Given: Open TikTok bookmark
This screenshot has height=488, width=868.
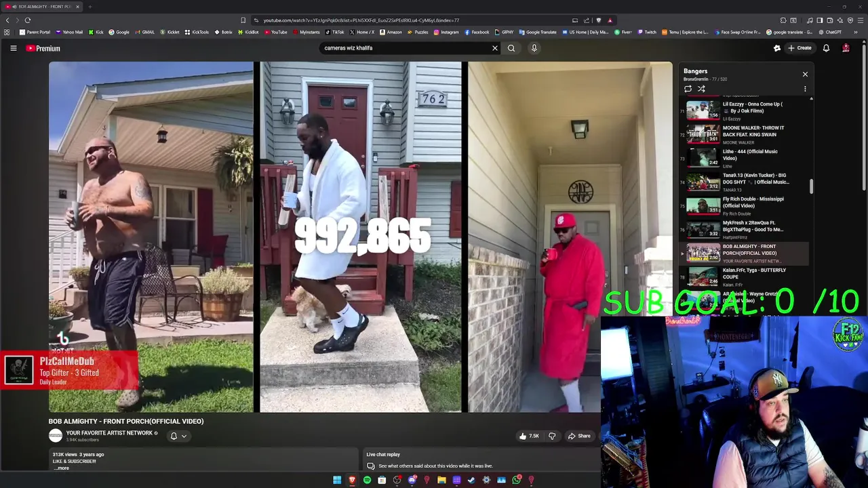Looking at the screenshot, I should 335,32.
